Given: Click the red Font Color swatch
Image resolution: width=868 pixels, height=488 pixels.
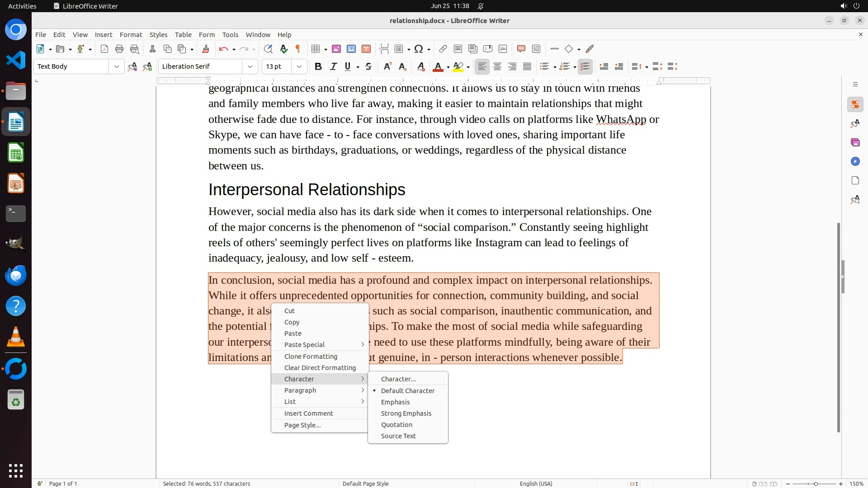Looking at the screenshot, I should click(x=438, y=67).
